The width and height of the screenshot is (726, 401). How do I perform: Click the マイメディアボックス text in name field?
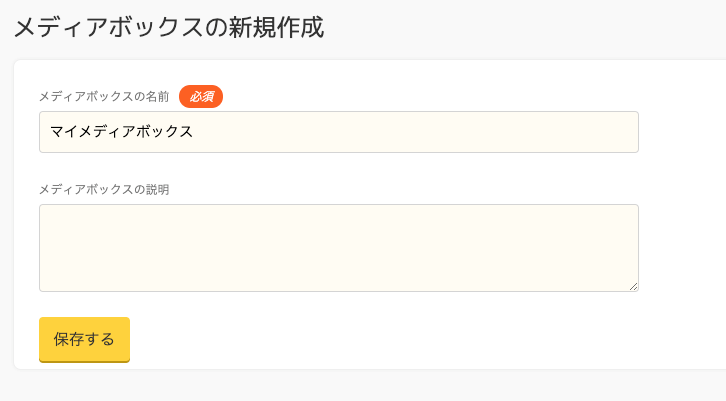click(121, 132)
